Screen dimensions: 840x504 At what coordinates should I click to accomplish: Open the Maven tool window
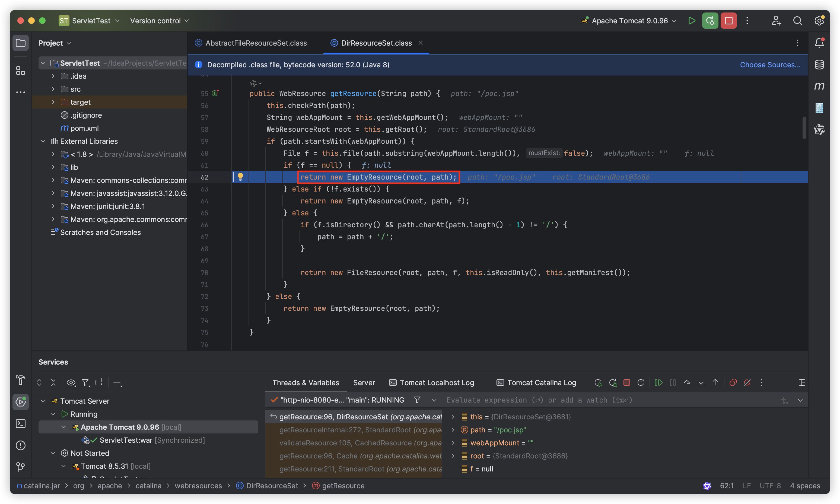click(819, 86)
